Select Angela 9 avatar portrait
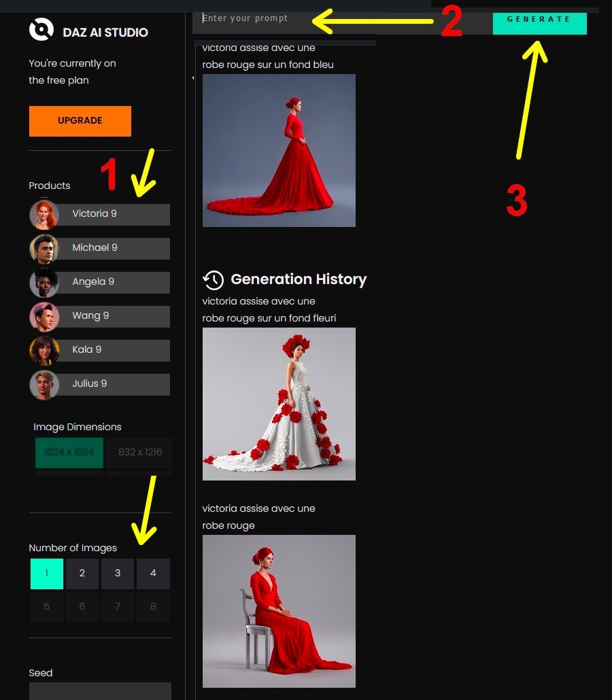Screen dimensions: 612x700 pyautogui.click(x=44, y=283)
